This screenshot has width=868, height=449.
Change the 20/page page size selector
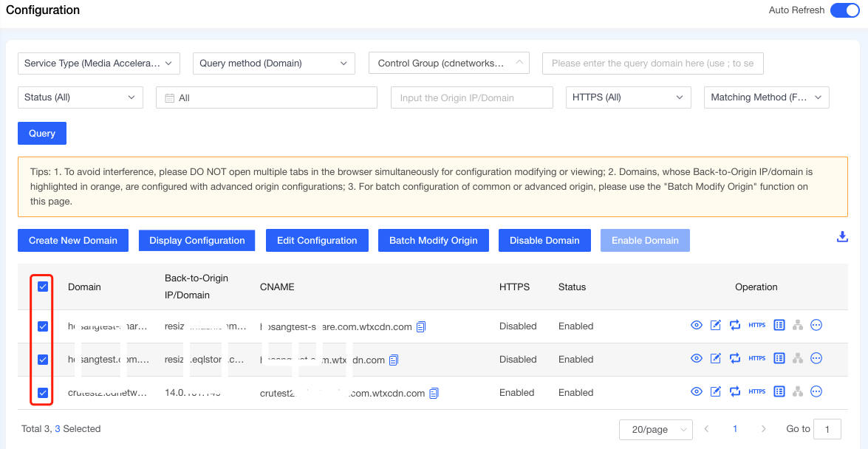pyautogui.click(x=656, y=429)
